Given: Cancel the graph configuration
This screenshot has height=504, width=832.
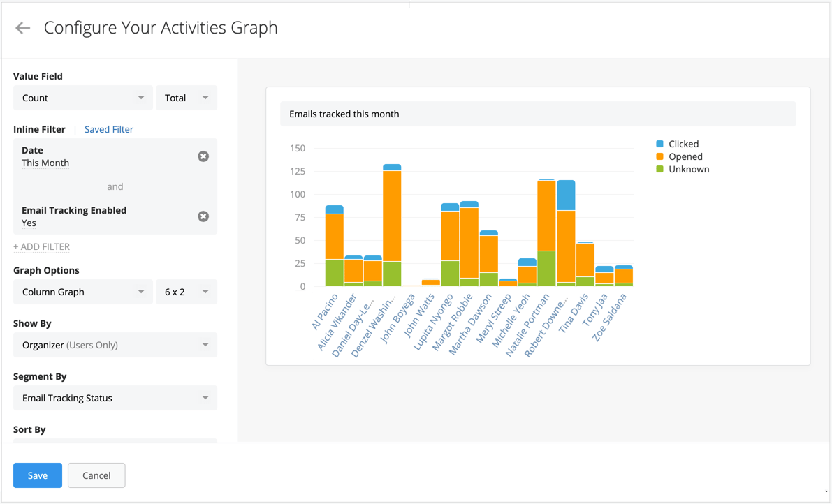Looking at the screenshot, I should [x=96, y=475].
